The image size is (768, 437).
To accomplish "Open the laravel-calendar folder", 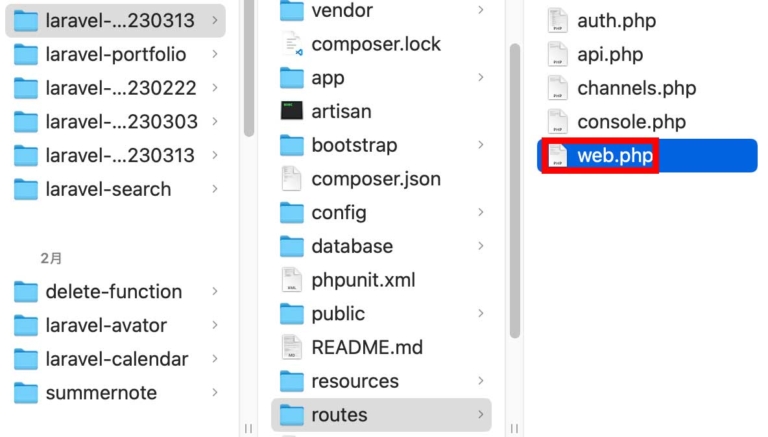I will point(116,359).
